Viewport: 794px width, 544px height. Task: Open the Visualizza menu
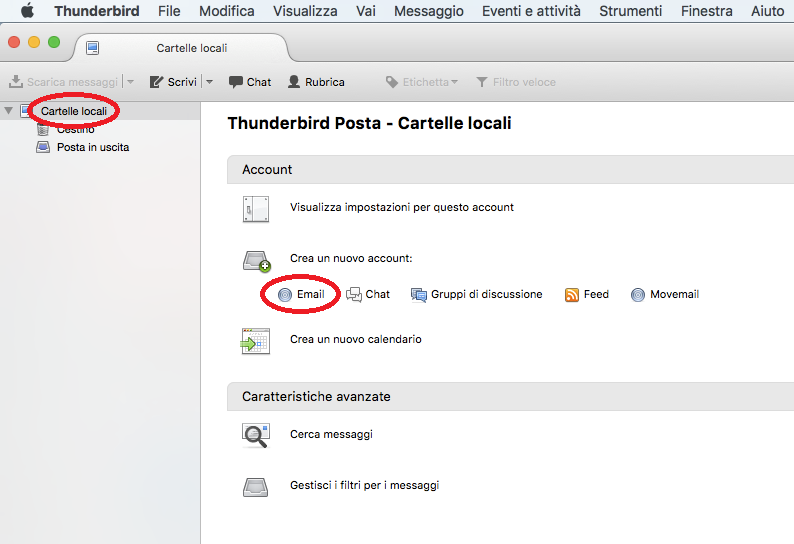click(305, 11)
